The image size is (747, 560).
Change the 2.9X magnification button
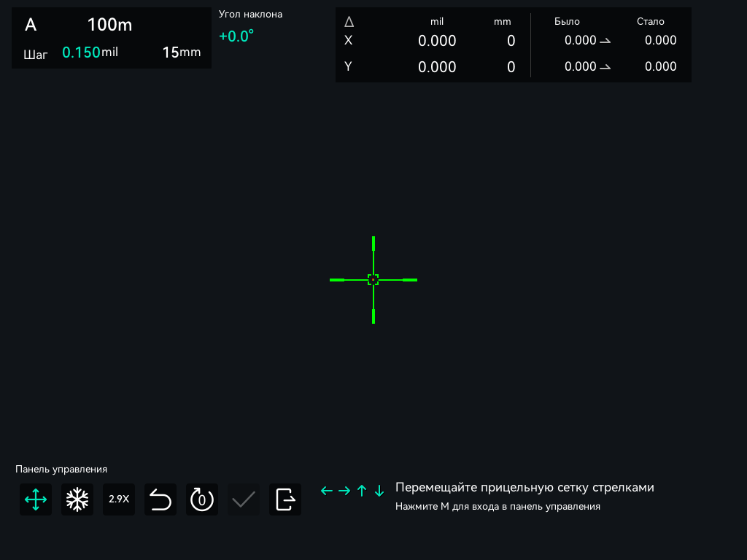[119, 499]
